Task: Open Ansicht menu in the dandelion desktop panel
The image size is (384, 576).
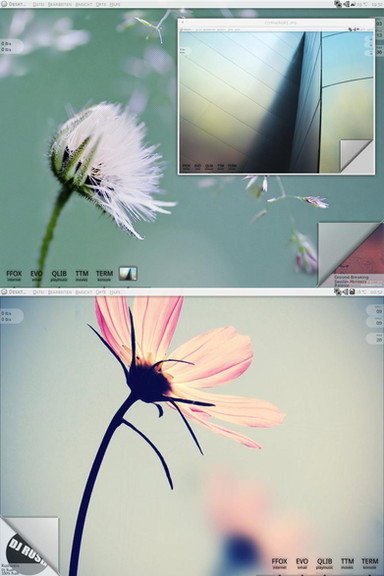Action: coord(83,4)
